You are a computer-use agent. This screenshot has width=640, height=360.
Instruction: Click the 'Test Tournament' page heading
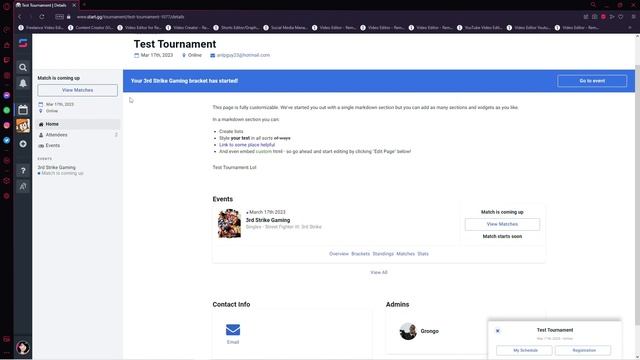(x=175, y=44)
